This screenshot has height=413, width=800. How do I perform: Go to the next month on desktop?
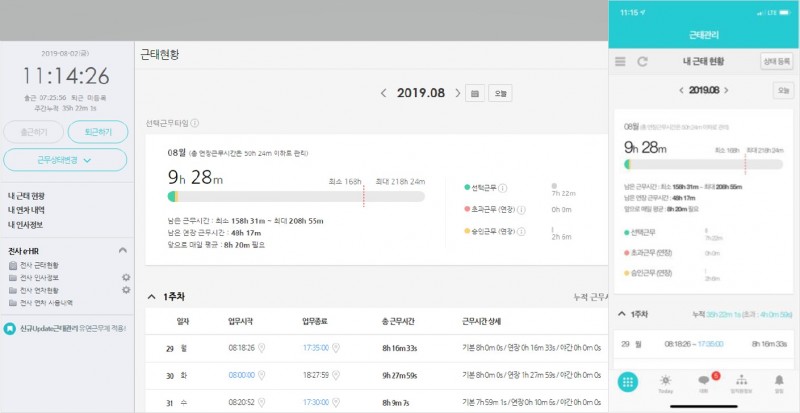pyautogui.click(x=458, y=93)
